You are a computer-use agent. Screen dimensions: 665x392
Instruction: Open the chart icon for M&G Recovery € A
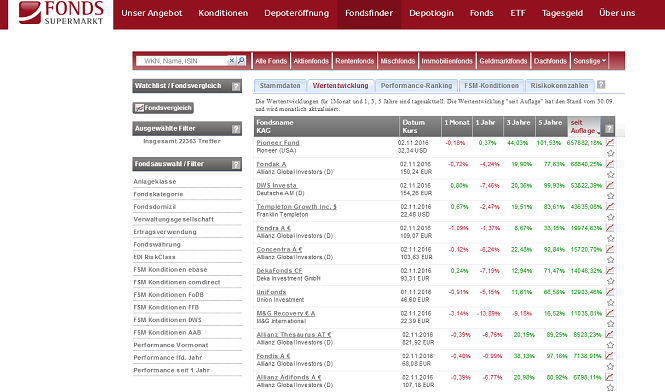[x=610, y=313]
